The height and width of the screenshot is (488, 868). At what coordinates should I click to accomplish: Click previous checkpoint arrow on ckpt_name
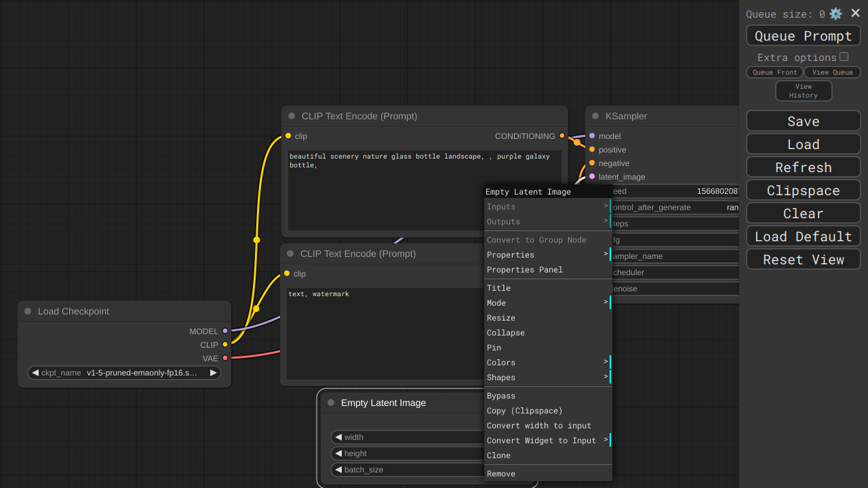click(35, 373)
